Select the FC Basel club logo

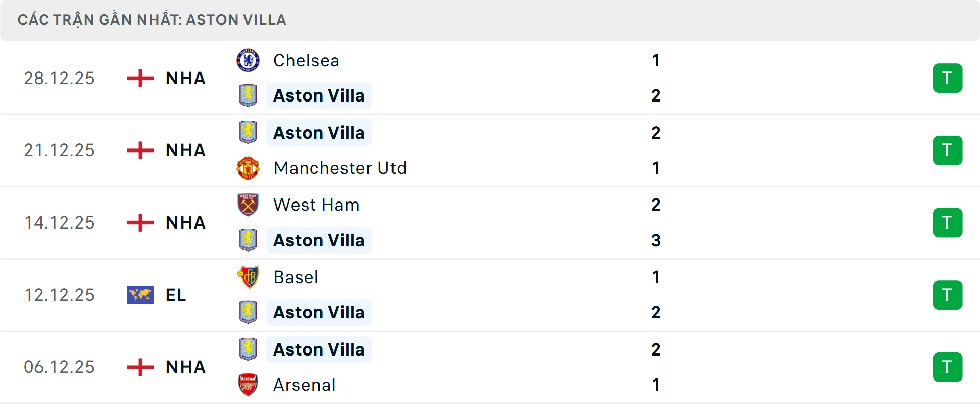[249, 277]
